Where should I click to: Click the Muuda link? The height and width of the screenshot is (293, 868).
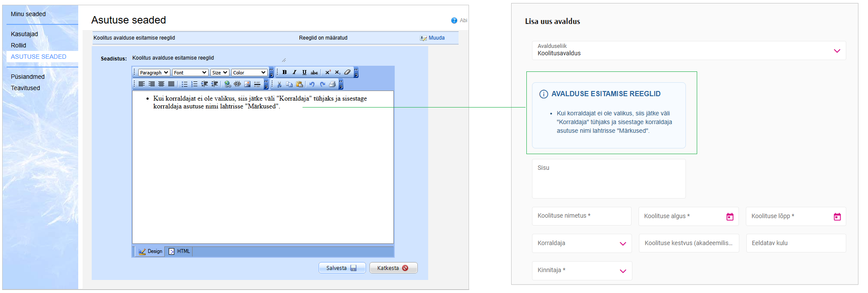point(436,38)
